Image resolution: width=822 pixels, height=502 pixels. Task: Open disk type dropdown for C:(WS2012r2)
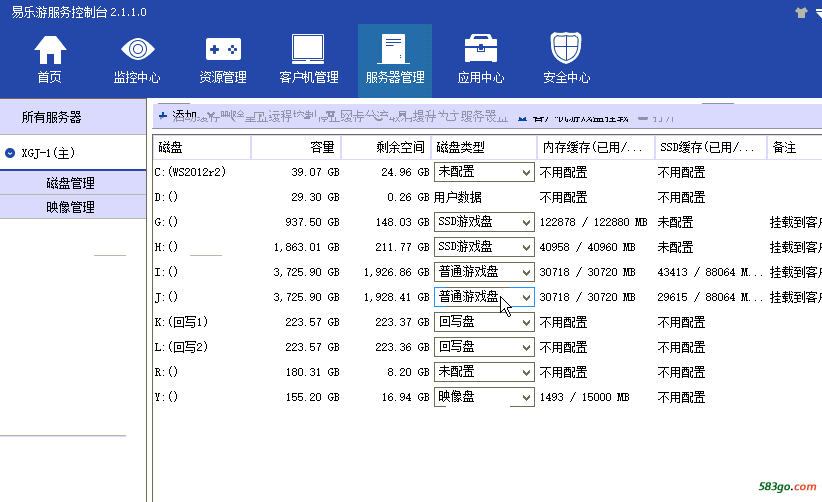[484, 172]
